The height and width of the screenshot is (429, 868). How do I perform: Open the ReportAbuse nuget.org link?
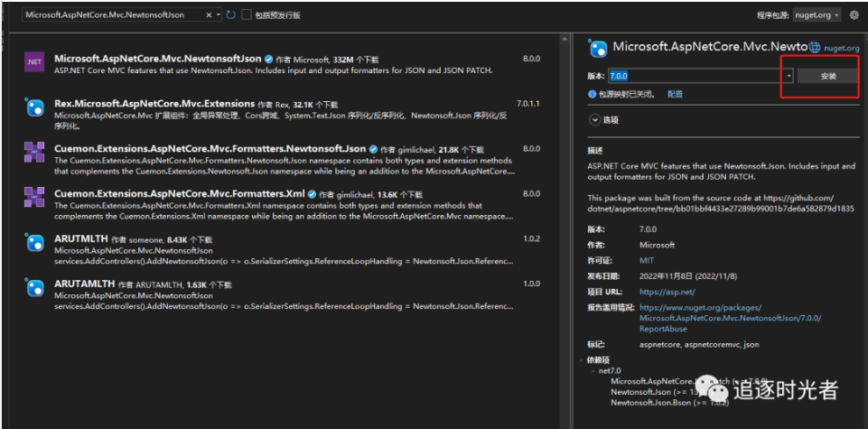pos(731,318)
